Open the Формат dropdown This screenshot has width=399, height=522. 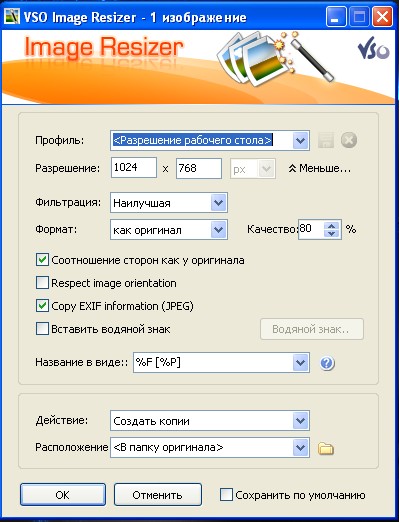pos(219,229)
